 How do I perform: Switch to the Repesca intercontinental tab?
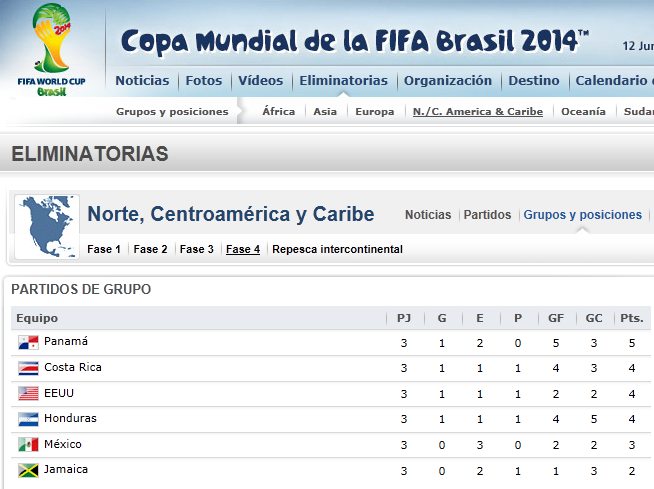click(337, 249)
